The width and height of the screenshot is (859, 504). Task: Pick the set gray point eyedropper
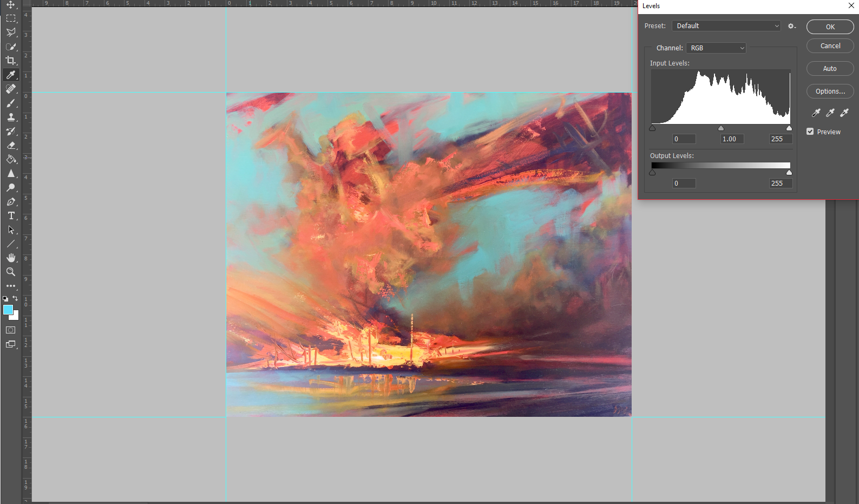[x=830, y=113]
